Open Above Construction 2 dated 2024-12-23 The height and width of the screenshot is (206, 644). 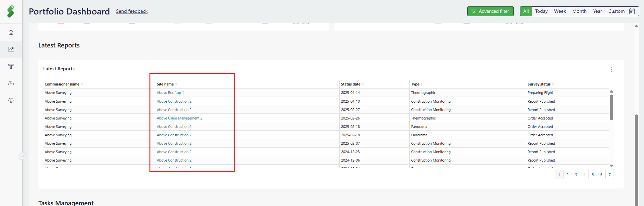coord(174,152)
